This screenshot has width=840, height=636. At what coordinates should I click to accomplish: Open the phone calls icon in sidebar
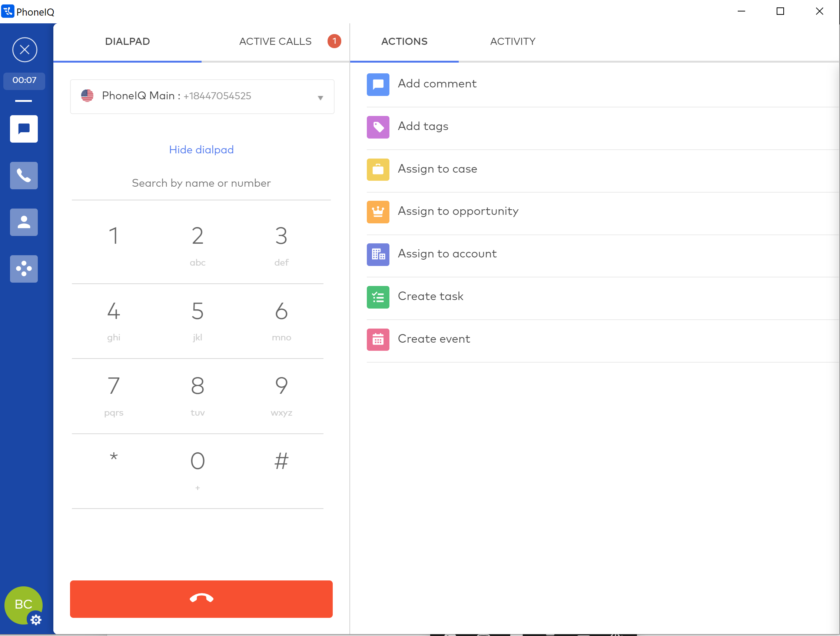[24, 176]
